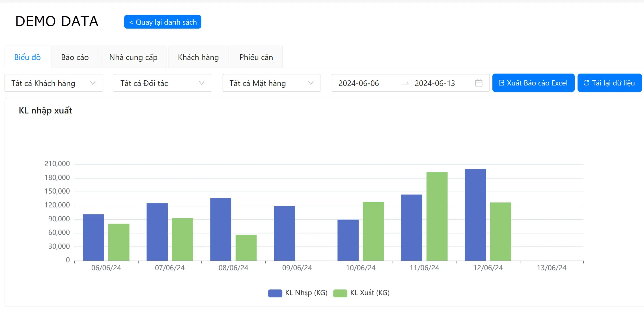Open the Tất cả Mặt hàng dropdown
This screenshot has height=309, width=644.
pos(271,83)
